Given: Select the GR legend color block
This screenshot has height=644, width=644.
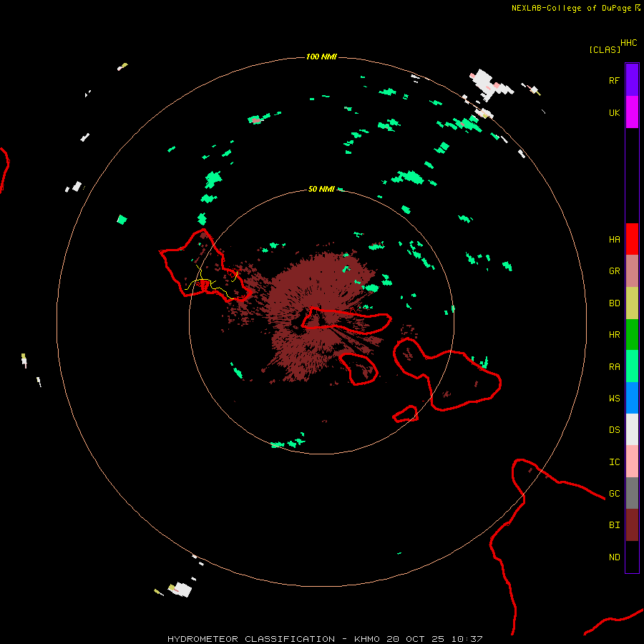Looking at the screenshot, I should (x=632, y=271).
